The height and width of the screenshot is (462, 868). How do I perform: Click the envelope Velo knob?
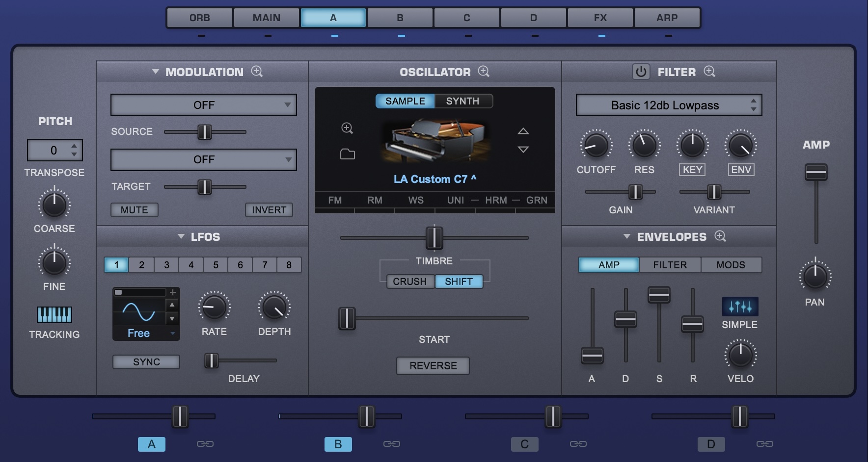tap(740, 355)
